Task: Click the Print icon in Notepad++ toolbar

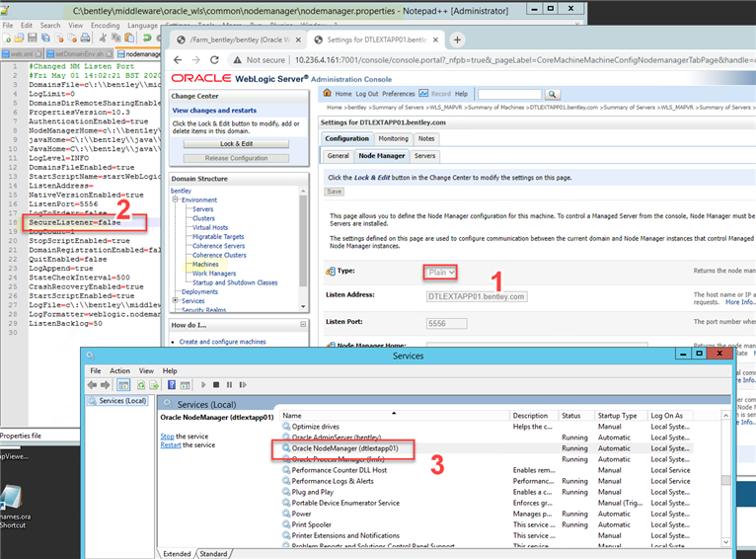Action: coord(85,38)
